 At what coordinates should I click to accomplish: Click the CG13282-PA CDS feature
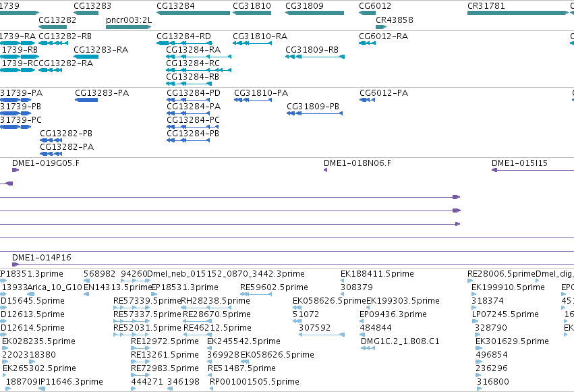(x=51, y=154)
